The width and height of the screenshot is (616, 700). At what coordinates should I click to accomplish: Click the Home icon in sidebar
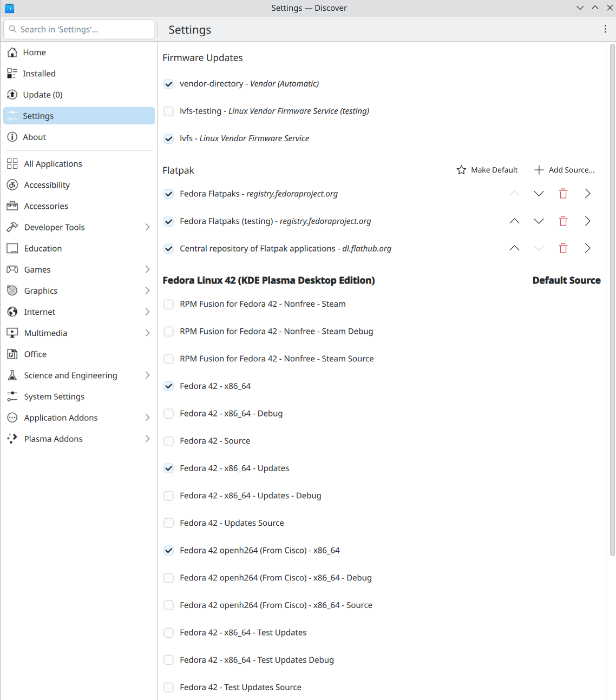[x=12, y=52]
